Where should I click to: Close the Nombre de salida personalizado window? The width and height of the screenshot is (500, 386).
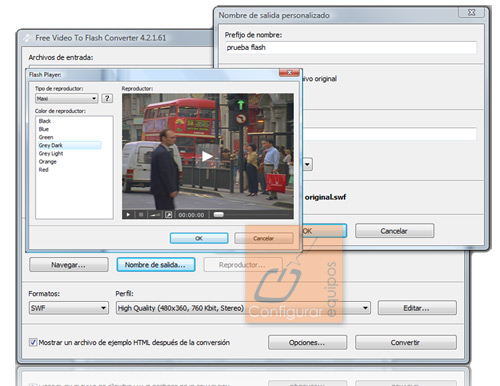471,12
